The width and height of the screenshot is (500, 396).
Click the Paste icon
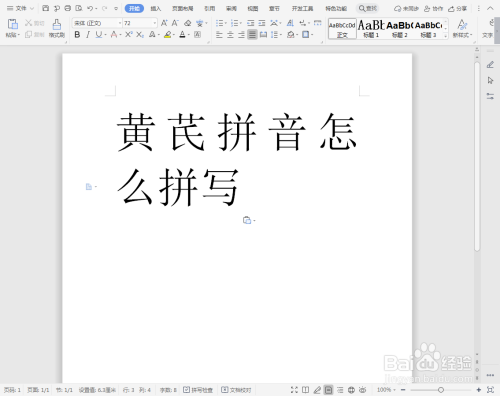point(13,25)
